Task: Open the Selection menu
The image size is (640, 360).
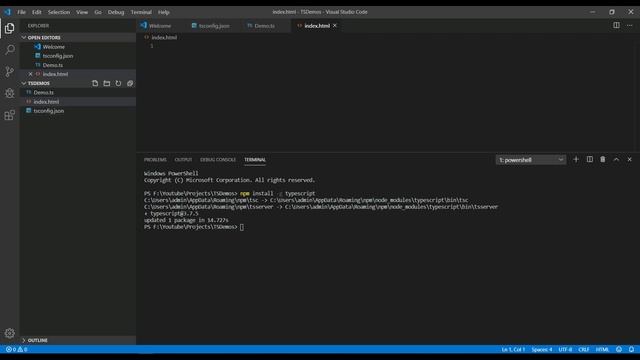Action: click(59, 12)
